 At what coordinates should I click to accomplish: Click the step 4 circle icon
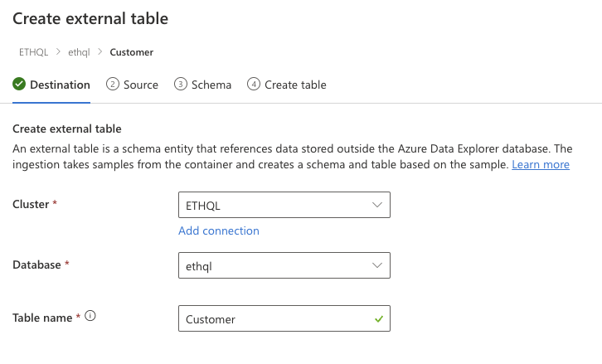click(254, 85)
